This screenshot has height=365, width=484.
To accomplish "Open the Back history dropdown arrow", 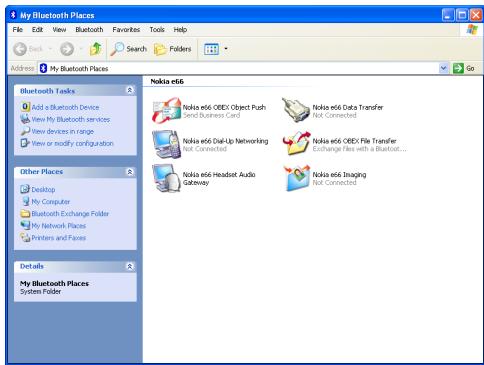I will point(50,49).
